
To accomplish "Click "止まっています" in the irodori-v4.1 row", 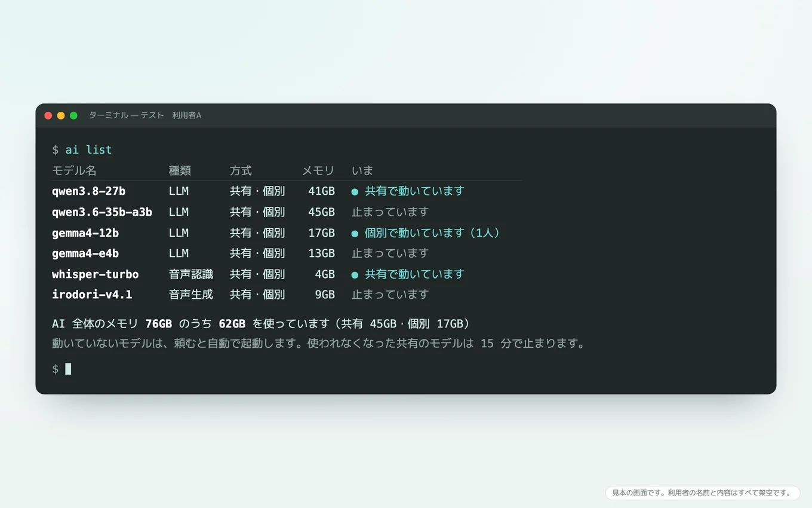I will point(390,295).
